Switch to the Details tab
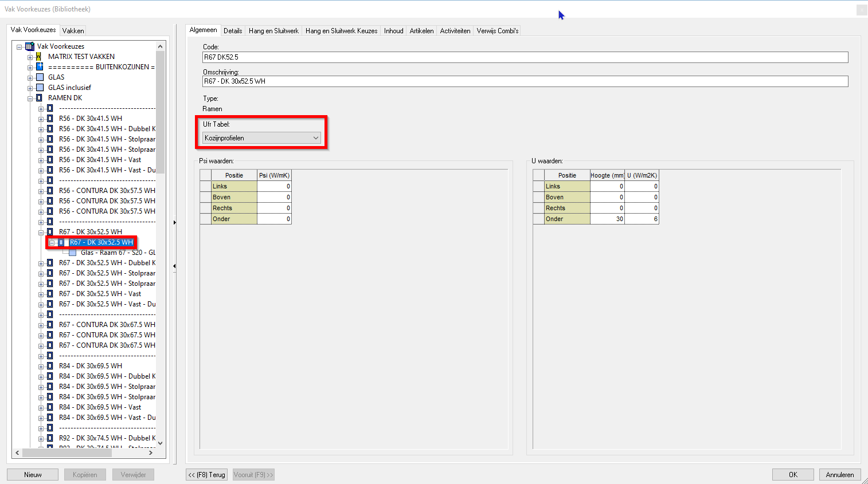The width and height of the screenshot is (868, 484). click(233, 30)
